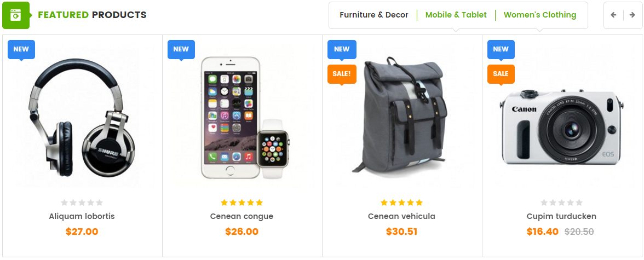Click the green Featured Products icon
This screenshot has width=644, height=260.
coord(15,15)
